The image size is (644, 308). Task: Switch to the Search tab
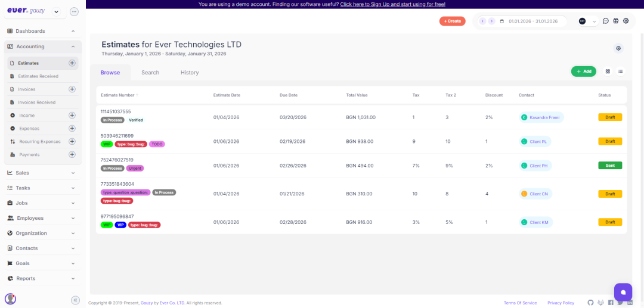[150, 73]
